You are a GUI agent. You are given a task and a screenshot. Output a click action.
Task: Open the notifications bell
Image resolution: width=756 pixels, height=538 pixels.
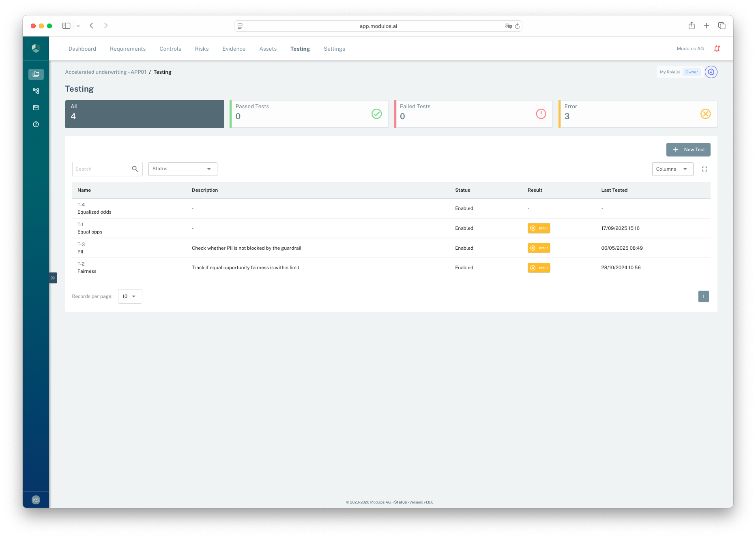(717, 48)
